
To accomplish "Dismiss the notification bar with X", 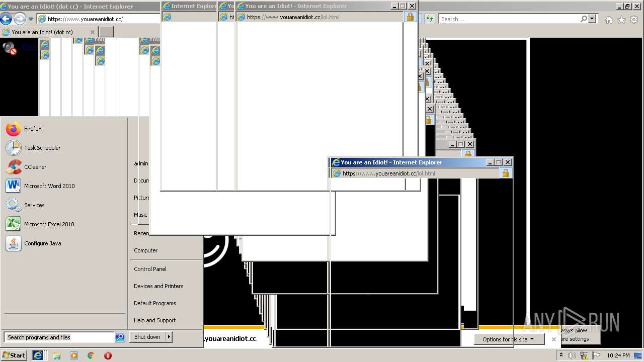I will click(554, 339).
